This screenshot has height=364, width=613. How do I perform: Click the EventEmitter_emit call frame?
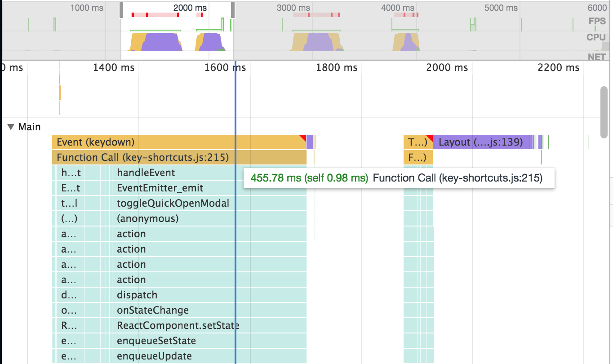click(x=209, y=188)
